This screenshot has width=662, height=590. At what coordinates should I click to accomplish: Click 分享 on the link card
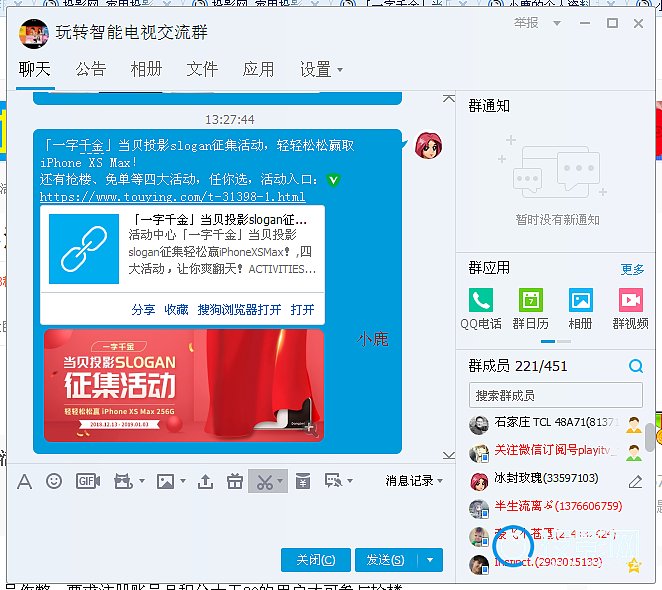coord(143,310)
